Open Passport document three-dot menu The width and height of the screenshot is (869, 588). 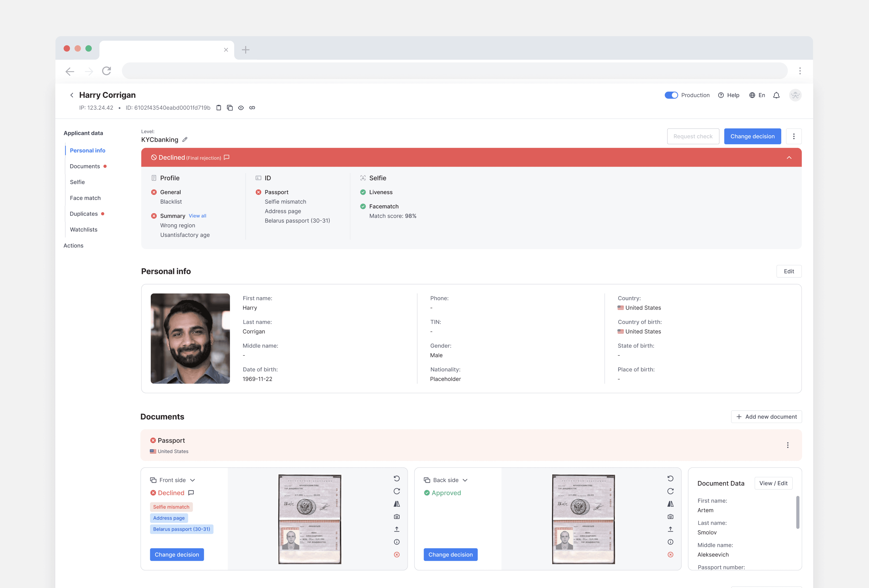788,445
